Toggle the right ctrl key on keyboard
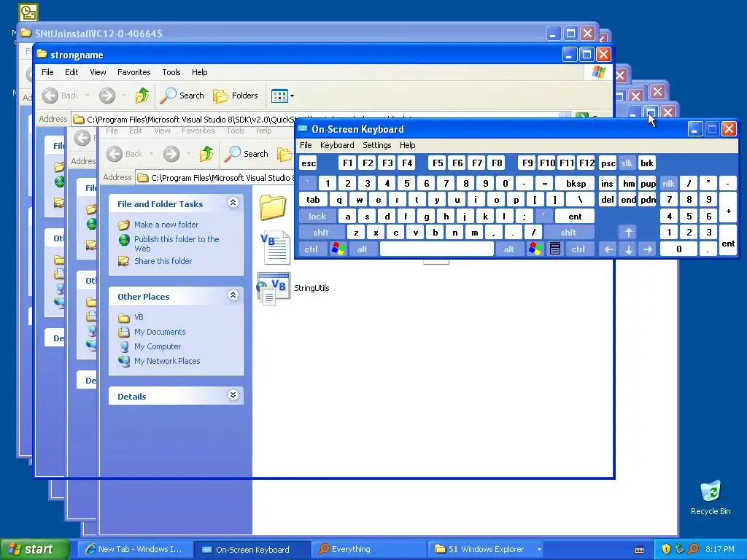This screenshot has height=560, width=747. 578,249
